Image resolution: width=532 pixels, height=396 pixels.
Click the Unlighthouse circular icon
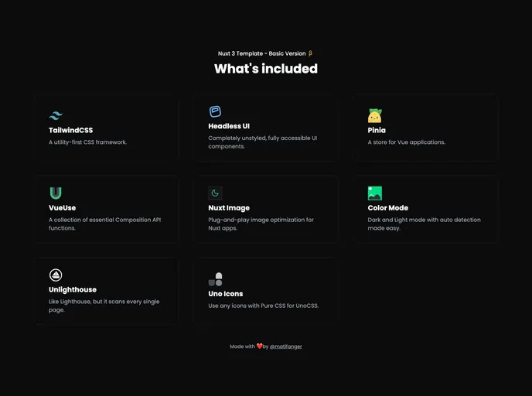tap(56, 275)
